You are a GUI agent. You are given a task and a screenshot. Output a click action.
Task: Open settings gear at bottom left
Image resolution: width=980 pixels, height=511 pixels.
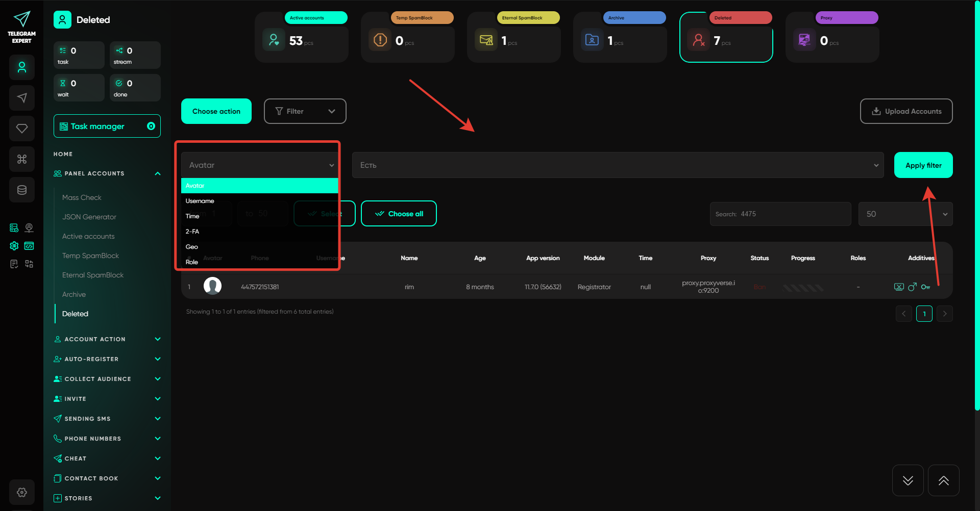click(22, 492)
